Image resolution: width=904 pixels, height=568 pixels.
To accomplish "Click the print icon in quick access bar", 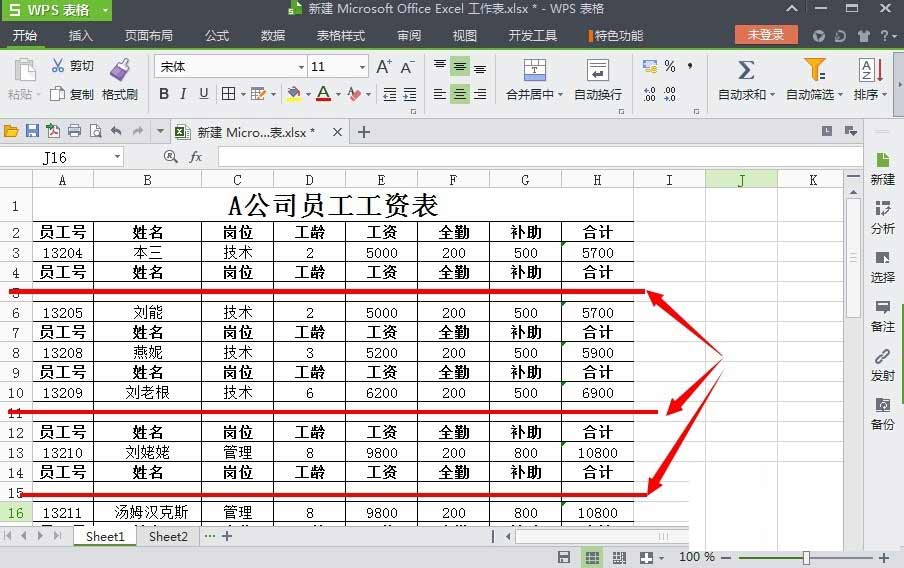I will pos(74,131).
